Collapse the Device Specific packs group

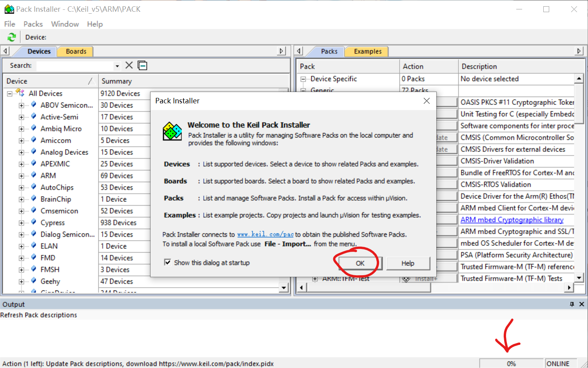(x=303, y=79)
